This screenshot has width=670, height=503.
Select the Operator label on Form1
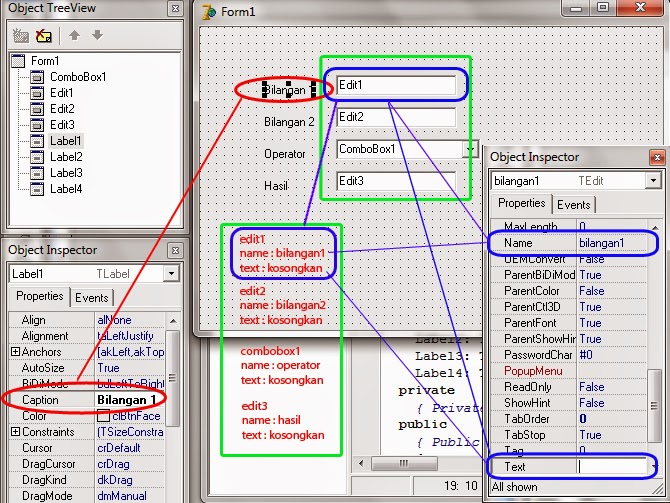click(285, 154)
